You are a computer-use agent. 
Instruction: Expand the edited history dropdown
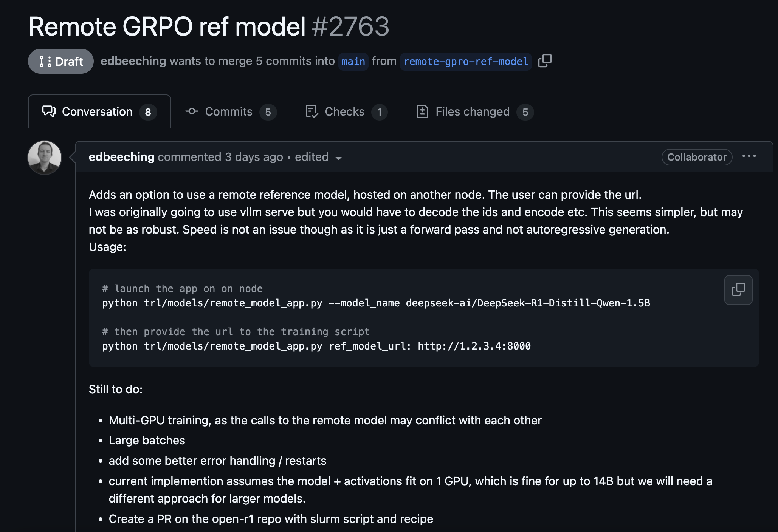[339, 158]
